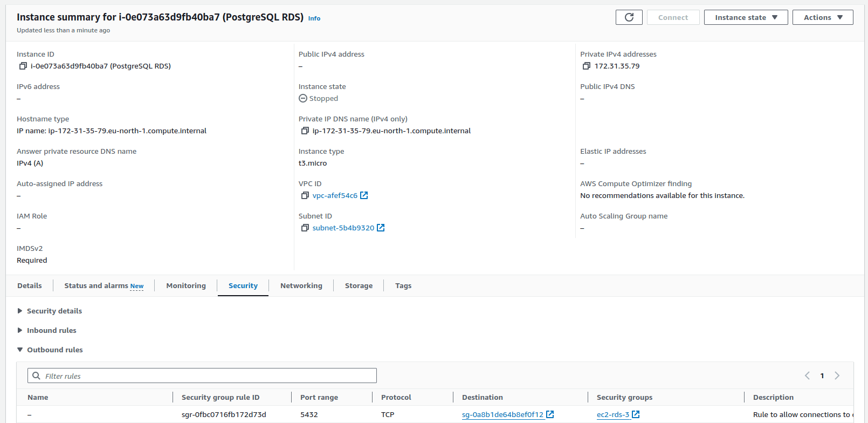Click the refresh icon button

click(x=629, y=17)
